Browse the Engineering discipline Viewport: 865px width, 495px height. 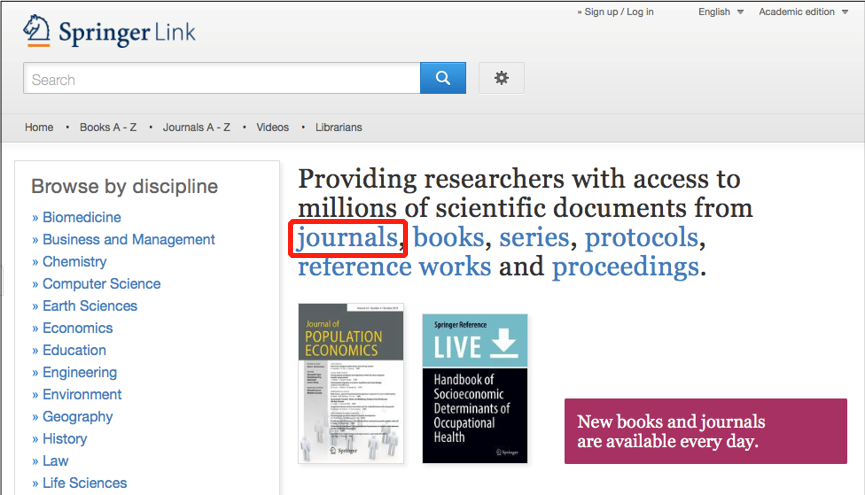80,372
